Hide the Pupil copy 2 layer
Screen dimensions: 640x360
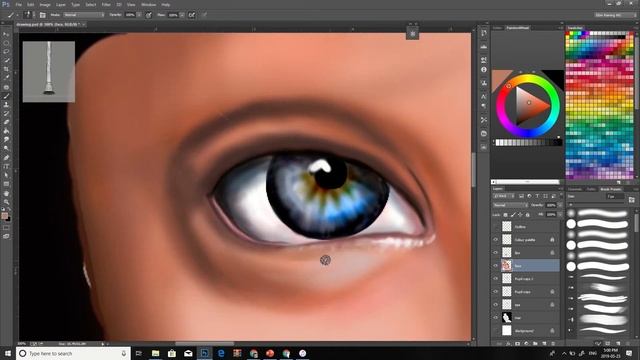tap(496, 278)
